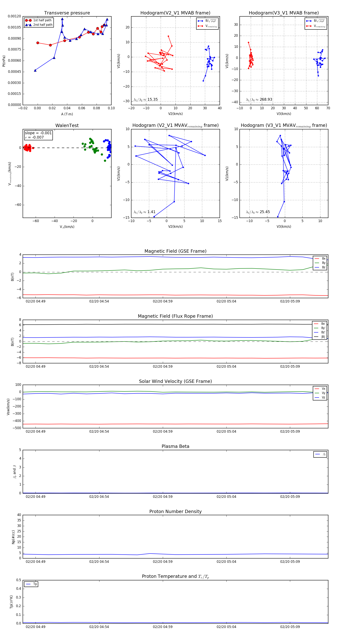Click '02/20 04:49' tick in GSE magnetic field plot
The width and height of the screenshot is (351, 644).
35,302
